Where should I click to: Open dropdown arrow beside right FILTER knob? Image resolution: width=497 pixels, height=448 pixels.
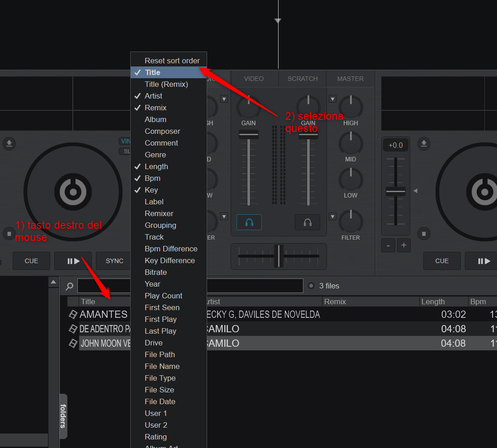[x=332, y=217]
